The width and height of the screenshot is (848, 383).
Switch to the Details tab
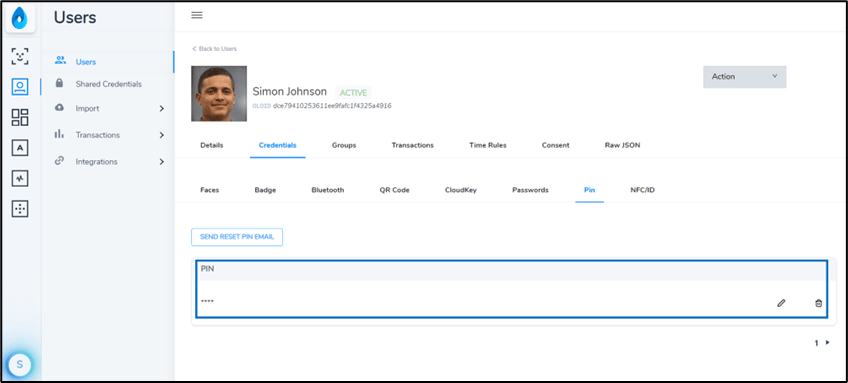coord(211,145)
